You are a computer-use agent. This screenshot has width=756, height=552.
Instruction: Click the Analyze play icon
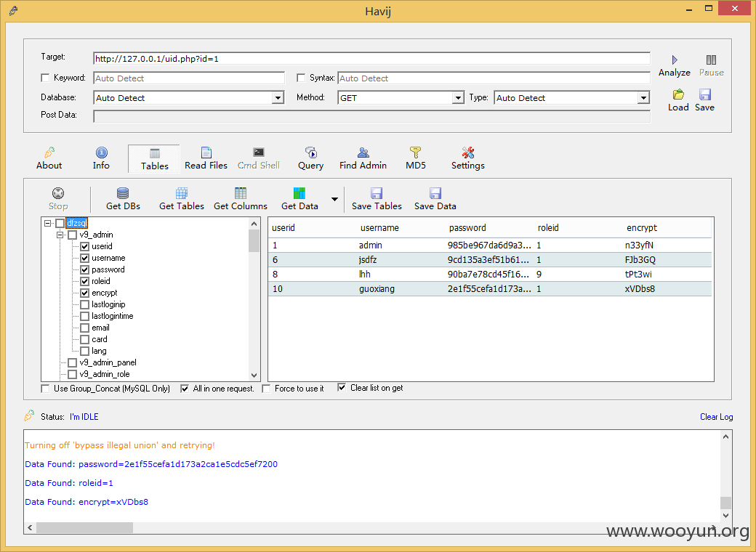[675, 60]
